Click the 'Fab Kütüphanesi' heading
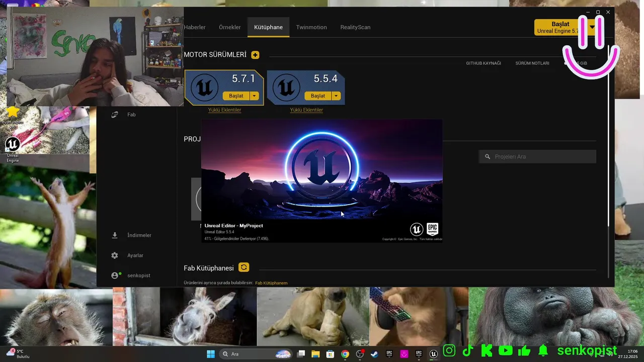This screenshot has height=362, width=644. pos(209,268)
